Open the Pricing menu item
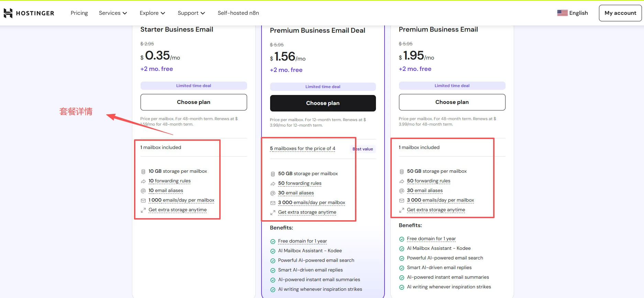644x298 pixels. pos(79,13)
